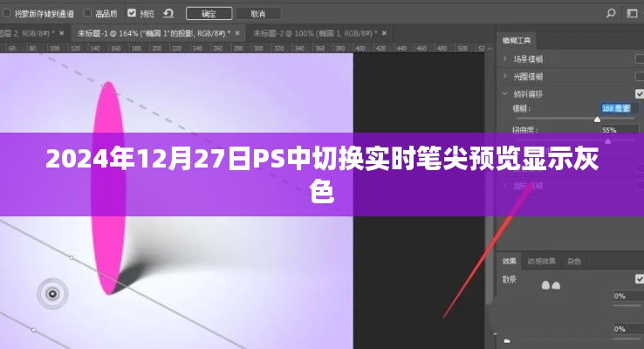Open the 杂色 tab
This screenshot has height=349, width=644.
(574, 261)
